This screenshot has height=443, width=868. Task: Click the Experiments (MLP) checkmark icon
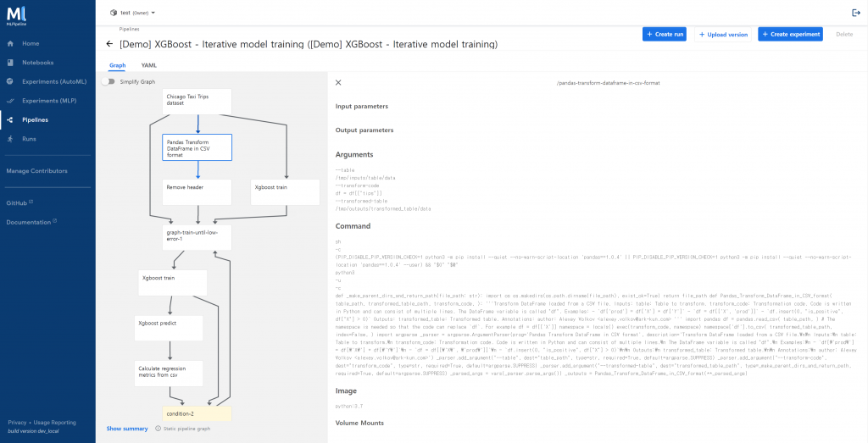pyautogui.click(x=10, y=101)
